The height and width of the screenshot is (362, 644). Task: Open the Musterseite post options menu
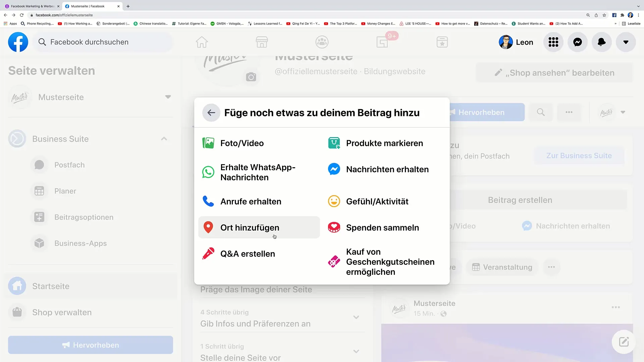pyautogui.click(x=616, y=307)
